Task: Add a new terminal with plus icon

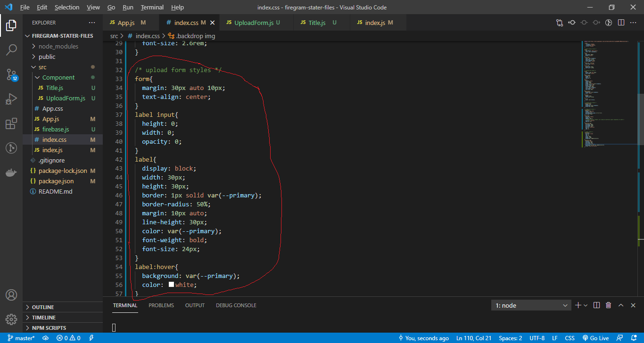Action: [x=578, y=305]
